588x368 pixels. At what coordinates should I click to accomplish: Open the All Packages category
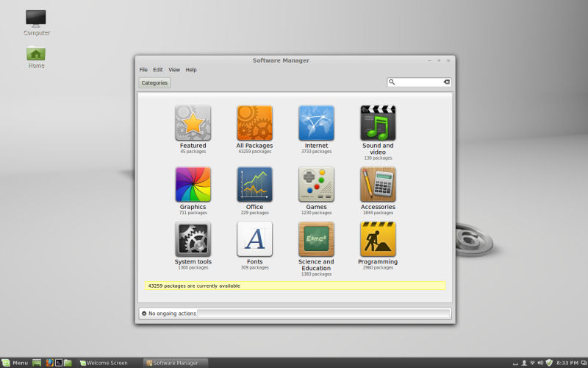coord(254,123)
